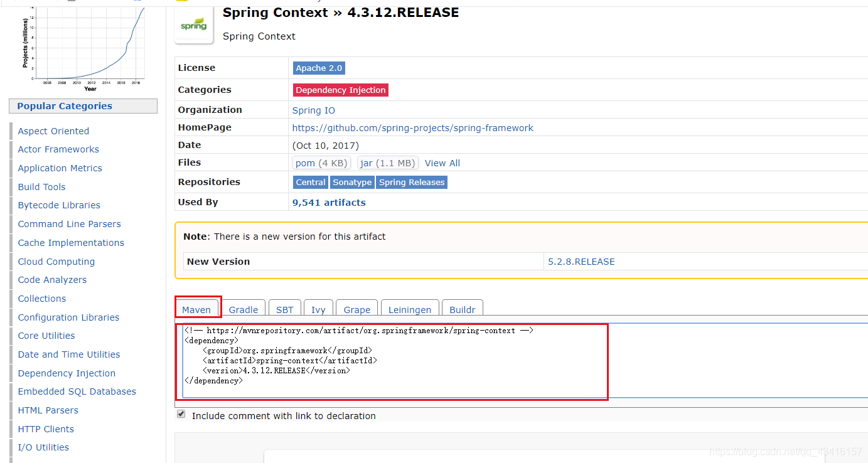Click the Spring logo icon
Image resolution: width=868 pixels, height=463 pixels.
pyautogui.click(x=193, y=26)
